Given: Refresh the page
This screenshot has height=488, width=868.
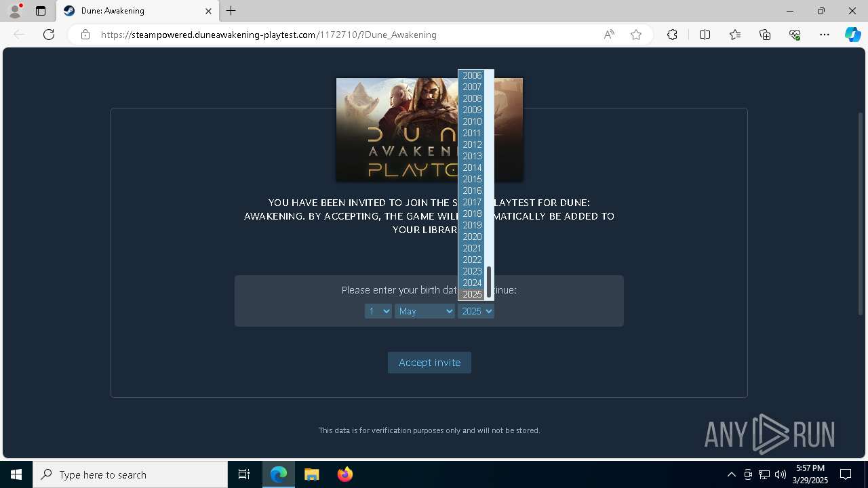Looking at the screenshot, I should (x=49, y=35).
